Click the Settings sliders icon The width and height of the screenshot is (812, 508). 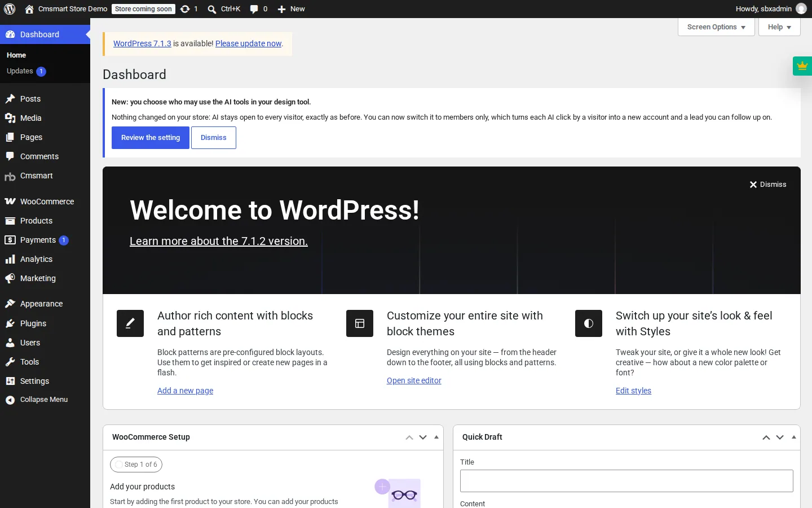[10, 381]
